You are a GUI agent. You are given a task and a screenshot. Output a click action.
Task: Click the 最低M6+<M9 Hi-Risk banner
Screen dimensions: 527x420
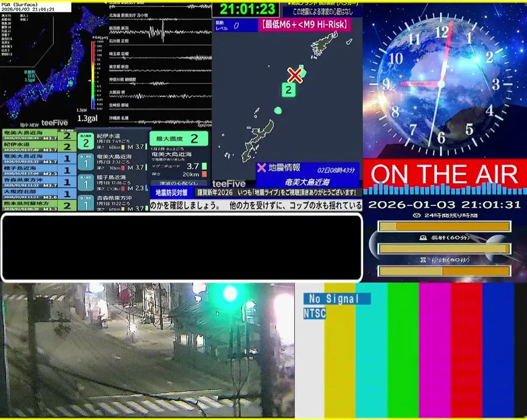(x=305, y=25)
